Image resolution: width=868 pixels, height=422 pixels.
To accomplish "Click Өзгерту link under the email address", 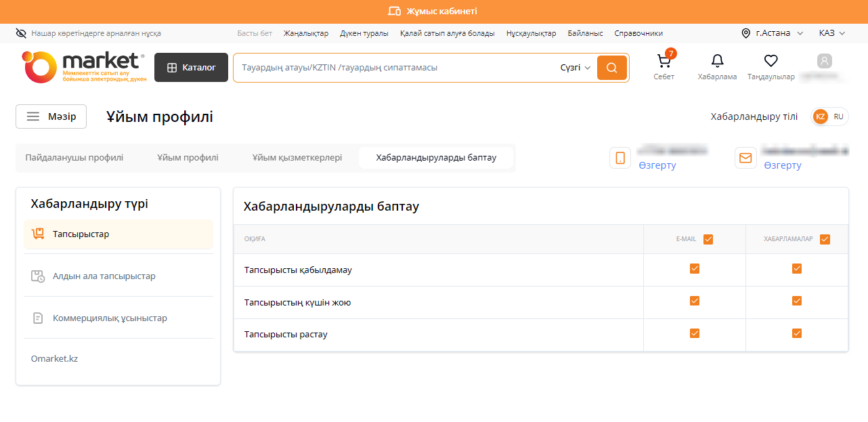I will coord(782,165).
